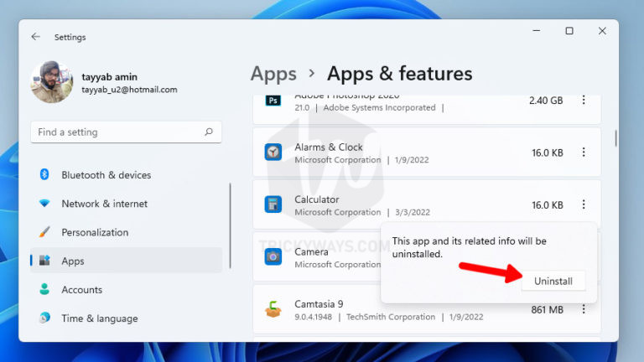Click the 2.40 GB size value
This screenshot has height=362, width=644.
(546, 101)
